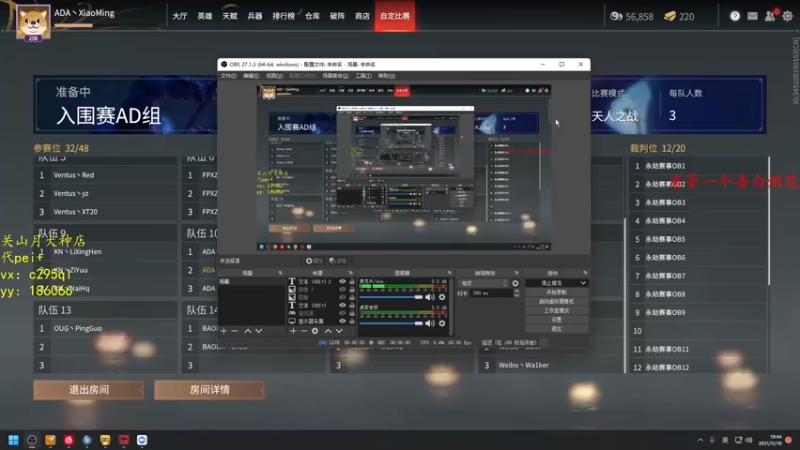
Task: Select 自定比赛 tab in game nav
Action: [395, 16]
